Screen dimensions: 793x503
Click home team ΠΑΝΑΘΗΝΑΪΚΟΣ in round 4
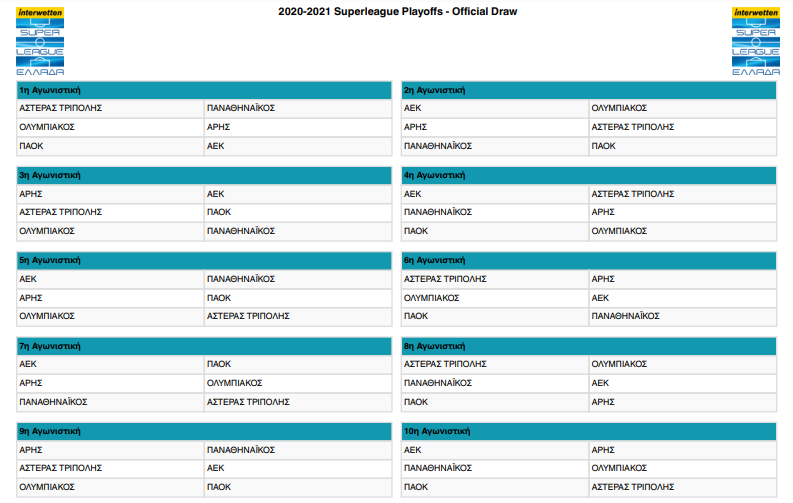click(438, 212)
